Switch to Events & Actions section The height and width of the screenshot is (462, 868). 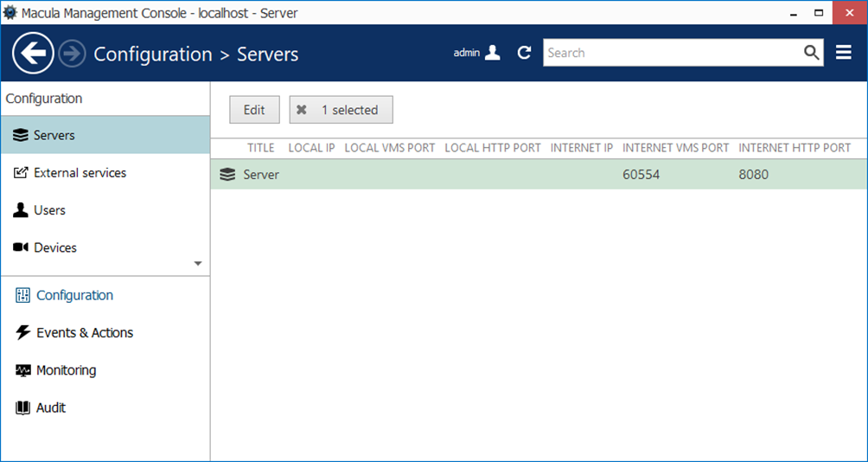(x=84, y=332)
